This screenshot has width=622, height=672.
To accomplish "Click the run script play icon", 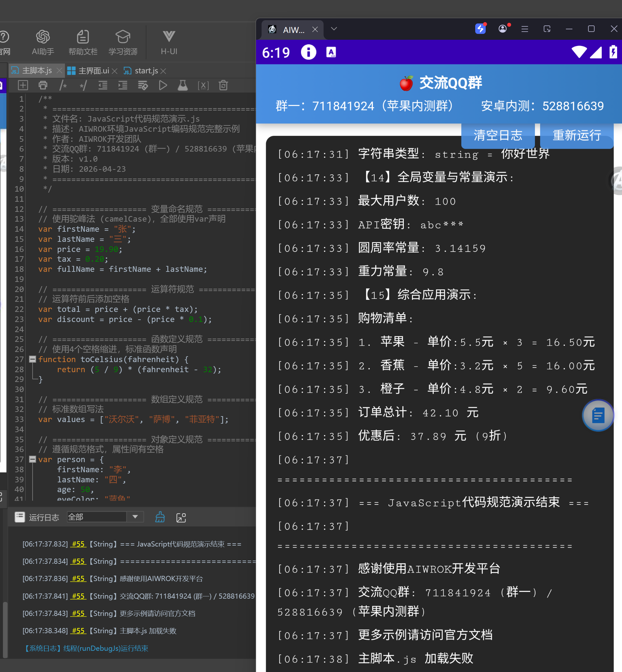I will [163, 85].
